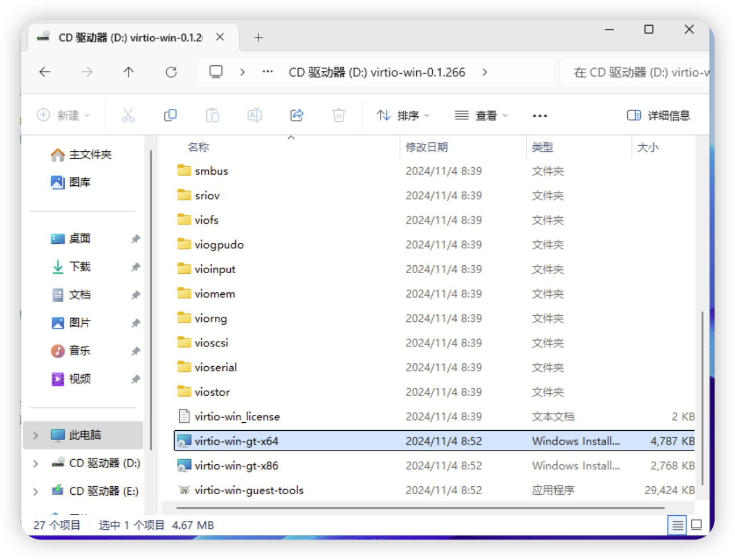Screen dimensions: 735x560
Task: Unpin 桌面 using its pin icon
Action: click(x=136, y=239)
